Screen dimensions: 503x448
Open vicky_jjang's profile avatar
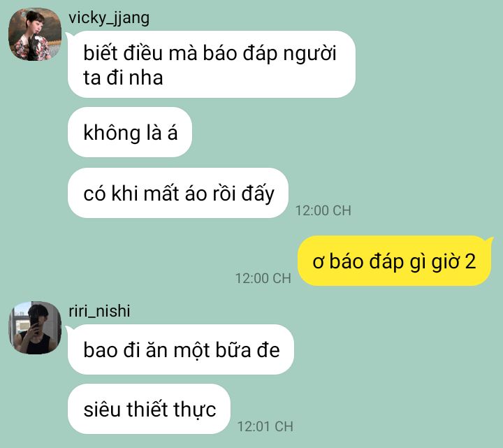coord(35,34)
